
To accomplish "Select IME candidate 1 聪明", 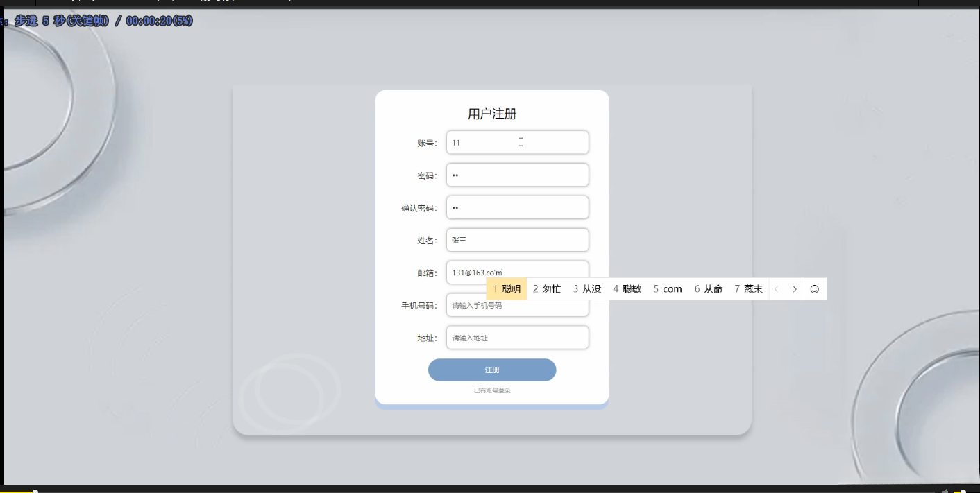I will [507, 289].
